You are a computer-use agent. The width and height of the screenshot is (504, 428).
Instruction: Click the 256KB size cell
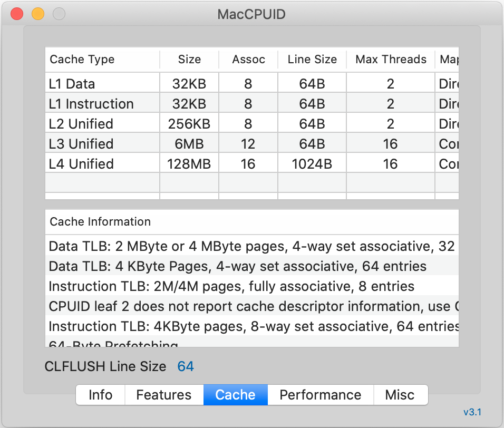click(189, 124)
